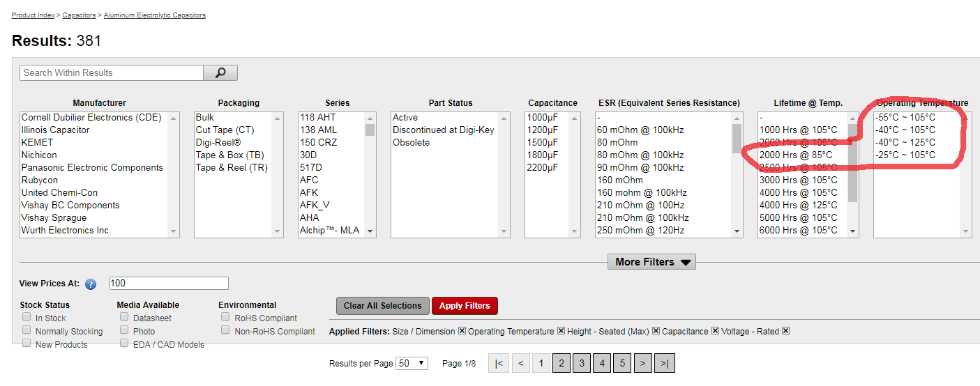980x386 pixels.
Task: Open page 5 of results
Action: (622, 363)
